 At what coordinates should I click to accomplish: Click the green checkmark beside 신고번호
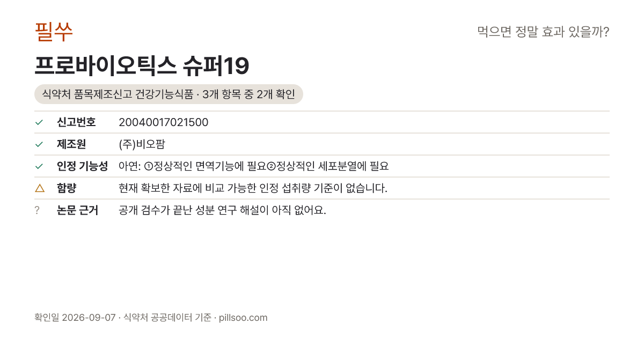(x=39, y=122)
